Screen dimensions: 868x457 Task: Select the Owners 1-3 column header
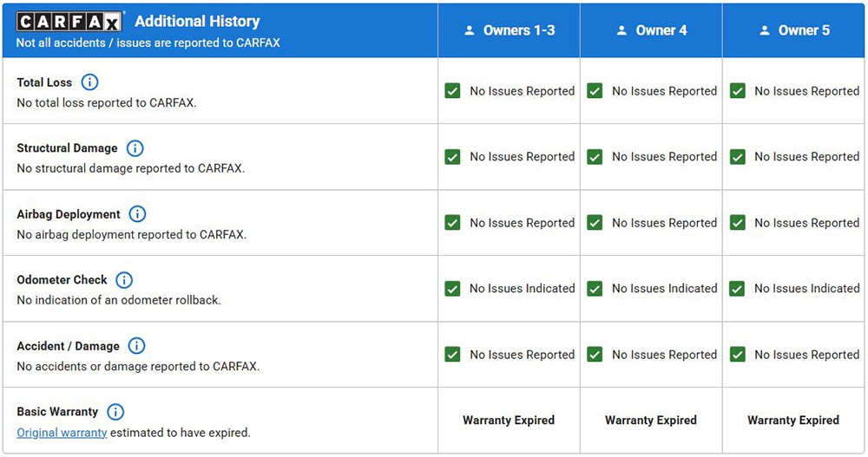510,30
